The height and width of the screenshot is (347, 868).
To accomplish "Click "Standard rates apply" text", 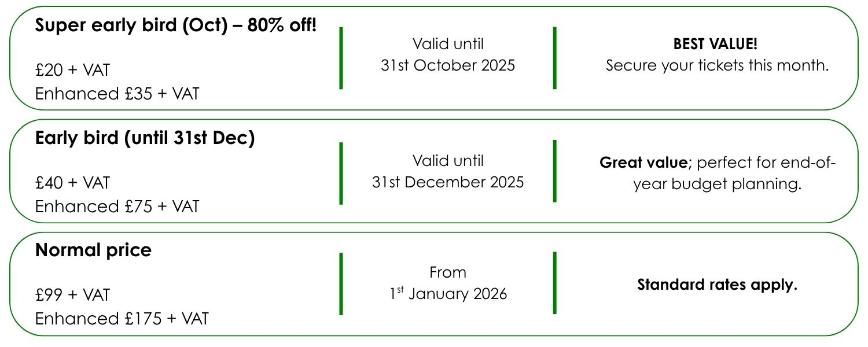I will click(x=718, y=285).
